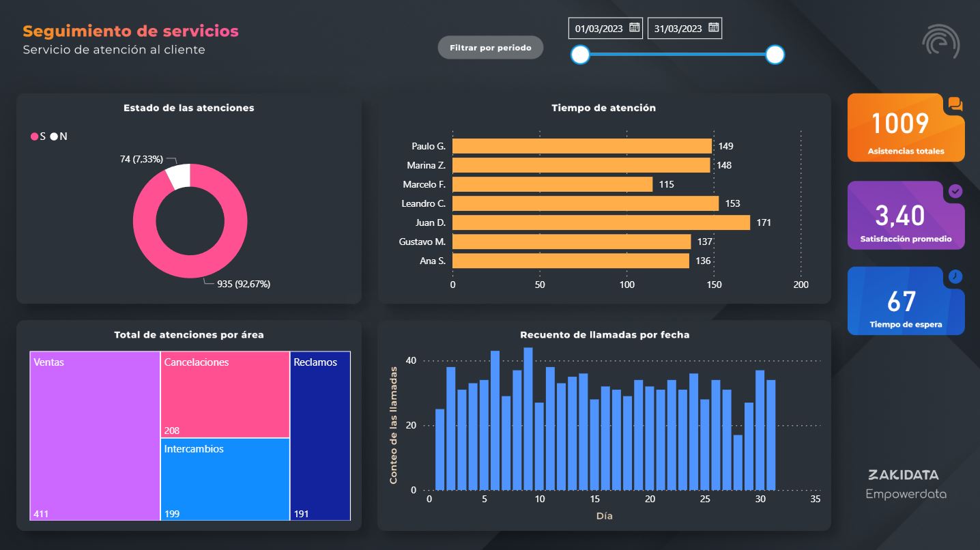Click the clock icon on Tiempo de espera
Screen dimensions: 980x550
click(955, 276)
